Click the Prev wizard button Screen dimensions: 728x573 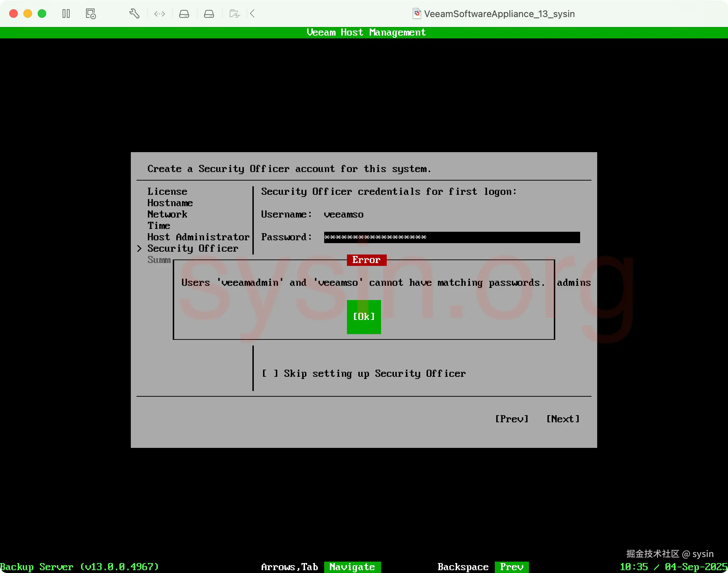click(512, 419)
